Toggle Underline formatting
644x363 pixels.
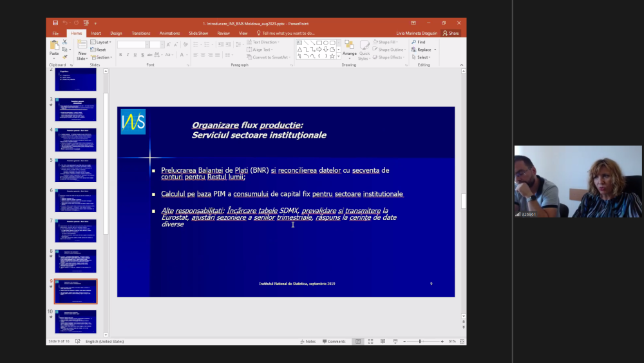click(x=135, y=55)
